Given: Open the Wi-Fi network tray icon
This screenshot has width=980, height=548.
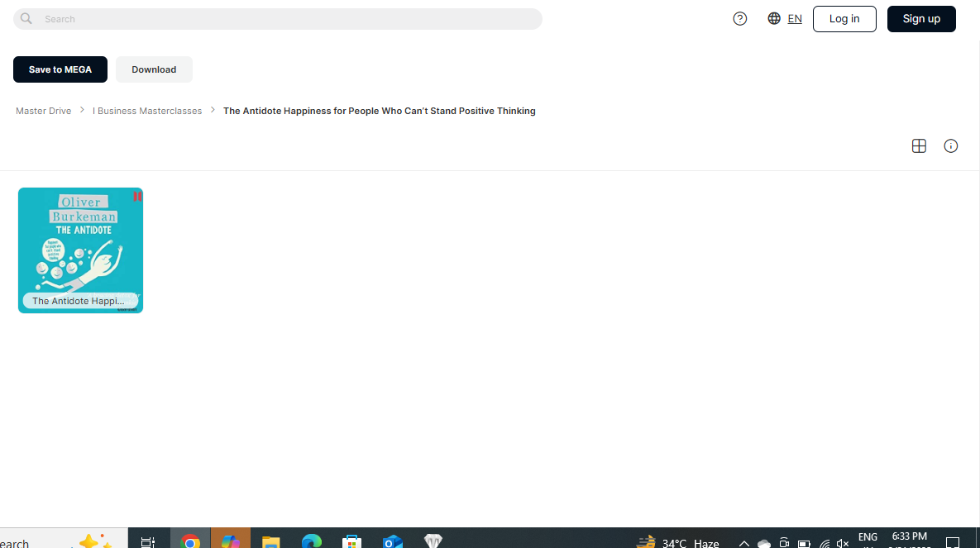Looking at the screenshot, I should 825,543.
